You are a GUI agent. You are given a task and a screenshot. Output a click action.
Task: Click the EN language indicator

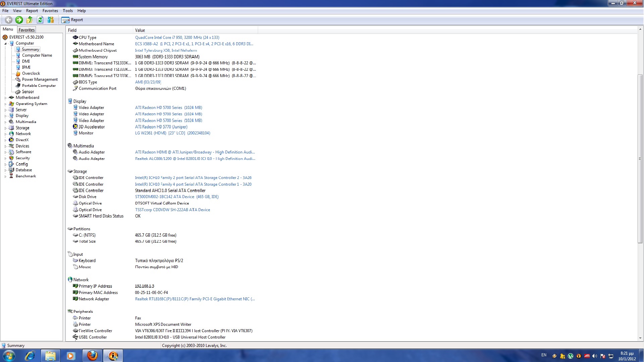544,355
